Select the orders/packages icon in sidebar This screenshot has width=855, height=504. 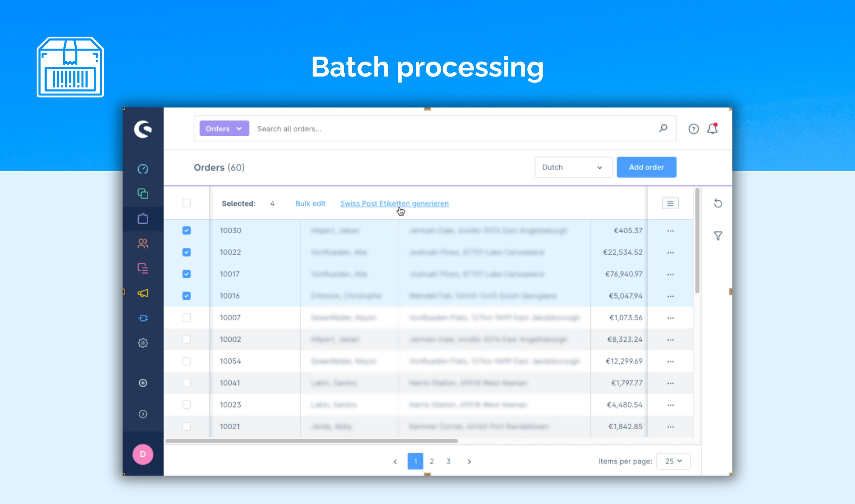(142, 219)
